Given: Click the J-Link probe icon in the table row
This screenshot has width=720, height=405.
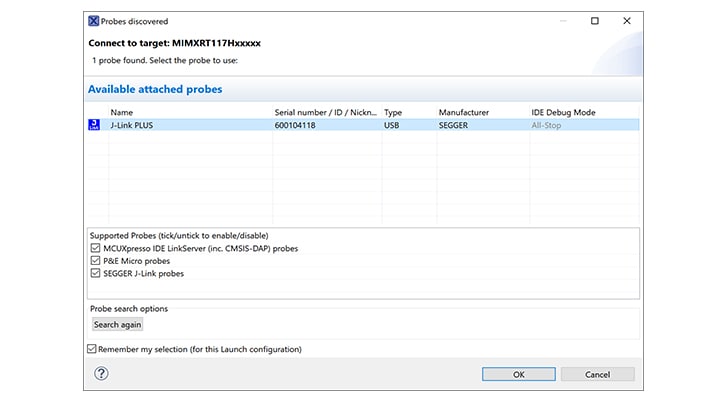Looking at the screenshot, I should (x=95, y=125).
